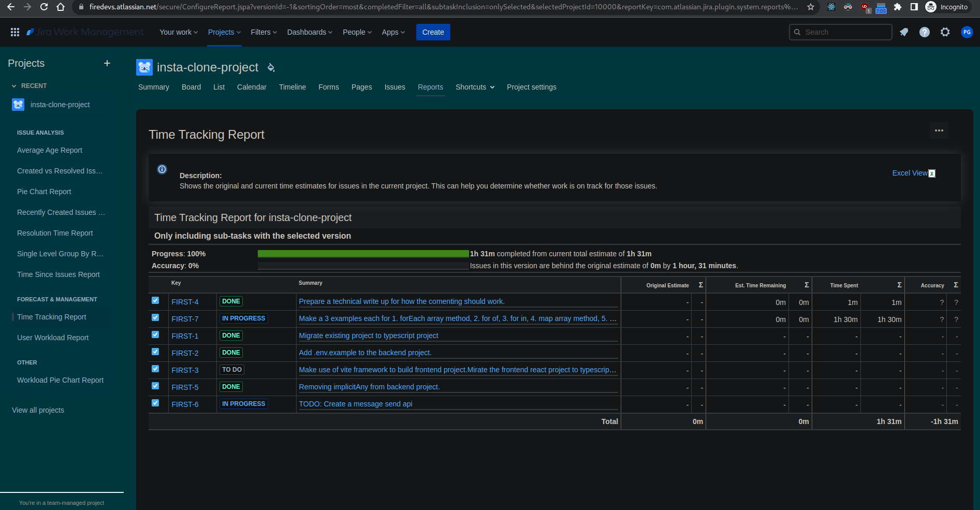
Task: Click the browser forward arrow
Action: [x=27, y=7]
